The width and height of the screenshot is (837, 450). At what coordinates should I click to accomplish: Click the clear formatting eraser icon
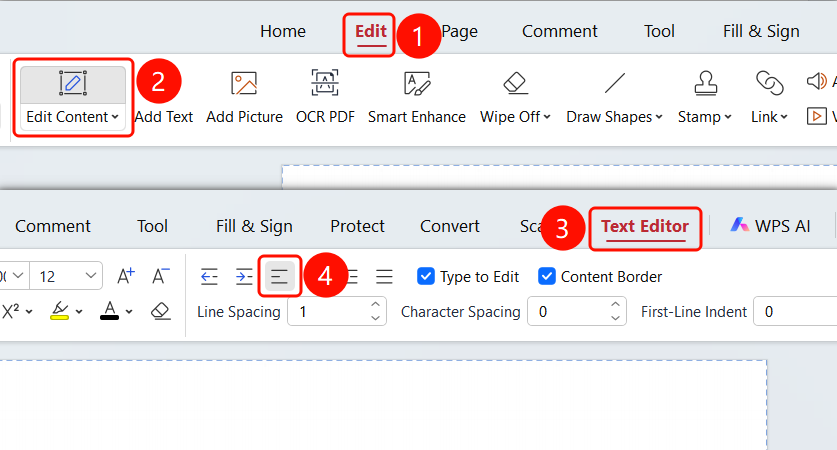click(160, 311)
